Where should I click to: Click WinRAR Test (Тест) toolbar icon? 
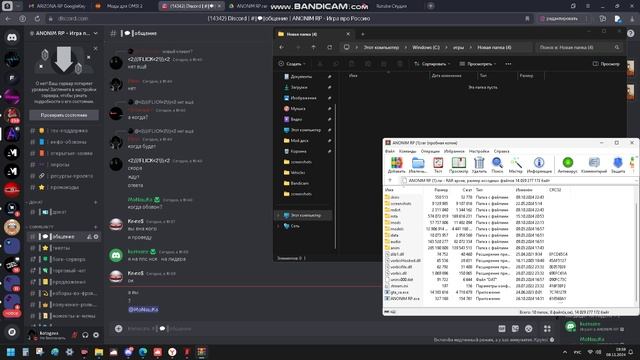pyautogui.click(x=438, y=165)
